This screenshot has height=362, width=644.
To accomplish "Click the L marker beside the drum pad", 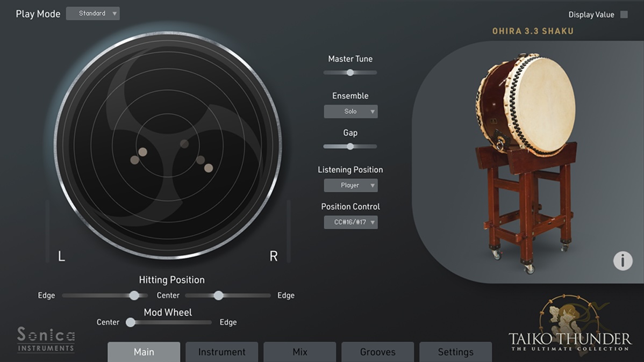I will coord(61,256).
